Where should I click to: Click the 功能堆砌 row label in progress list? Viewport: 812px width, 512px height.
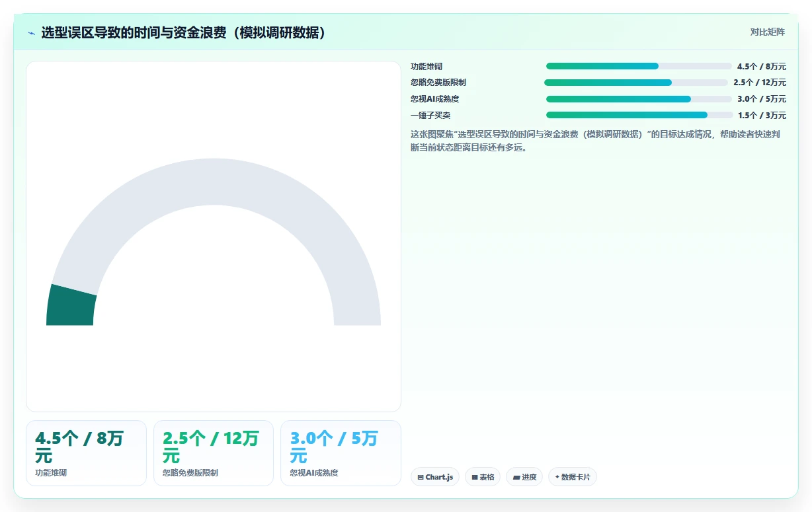[426, 66]
